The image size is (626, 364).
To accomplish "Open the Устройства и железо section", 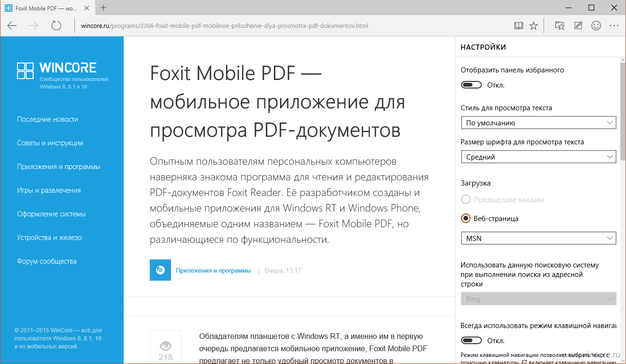I will pos(49,238).
